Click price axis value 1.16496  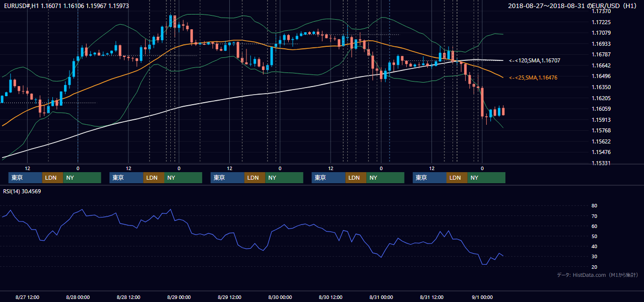[x=601, y=77]
